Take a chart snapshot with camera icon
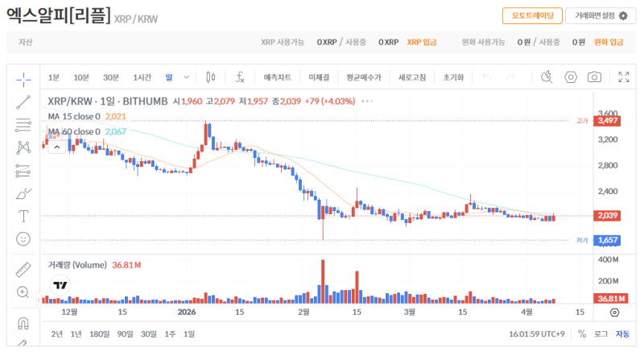The height and width of the screenshot is (352, 644). pos(594,77)
